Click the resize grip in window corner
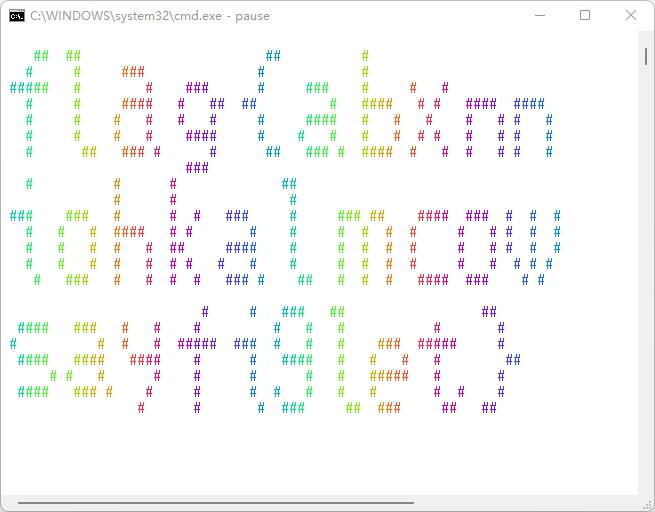This screenshot has width=655, height=512. [646, 503]
